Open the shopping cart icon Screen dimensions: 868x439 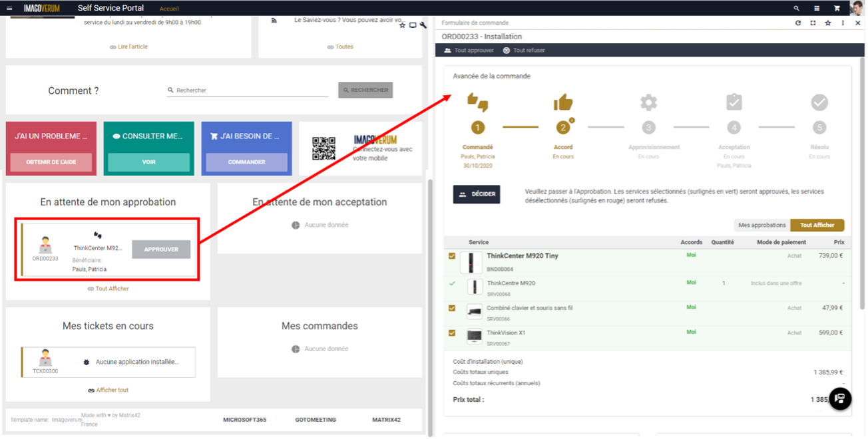pyautogui.click(x=837, y=8)
